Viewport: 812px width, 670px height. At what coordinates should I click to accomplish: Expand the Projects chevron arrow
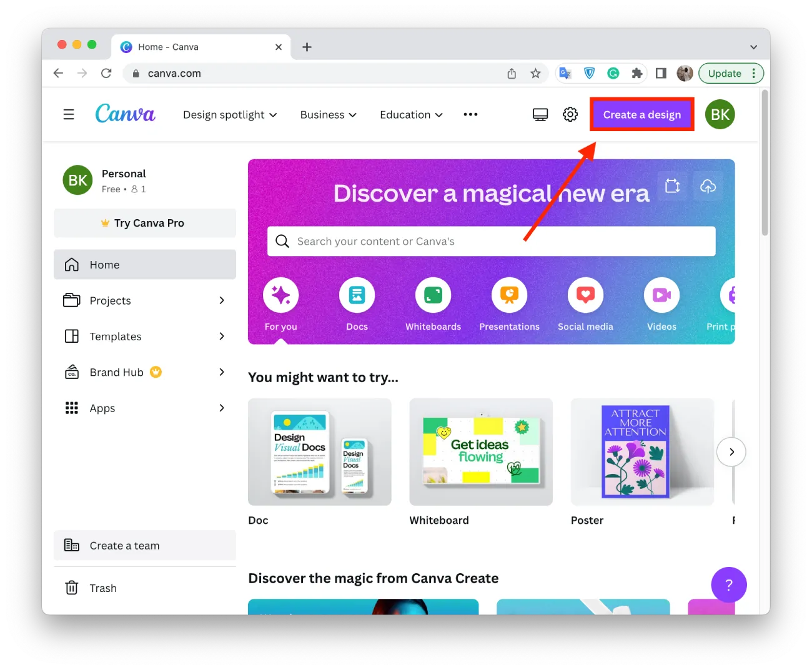(x=222, y=300)
